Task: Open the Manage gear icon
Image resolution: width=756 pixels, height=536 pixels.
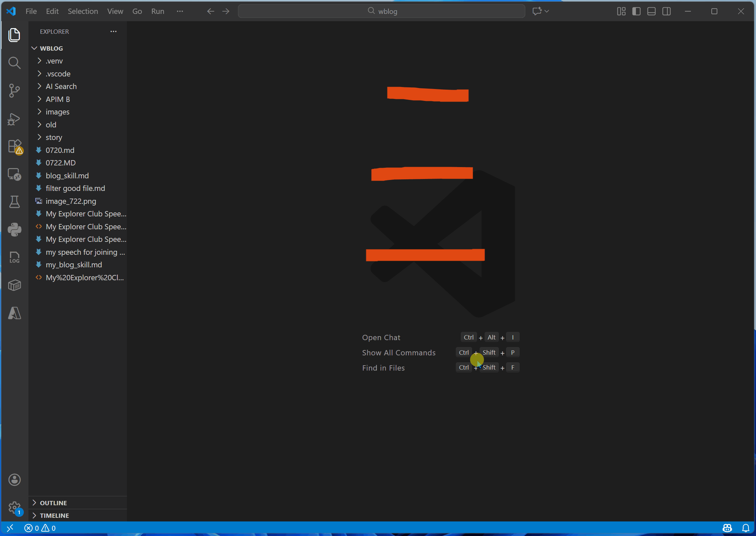Action: click(14, 508)
